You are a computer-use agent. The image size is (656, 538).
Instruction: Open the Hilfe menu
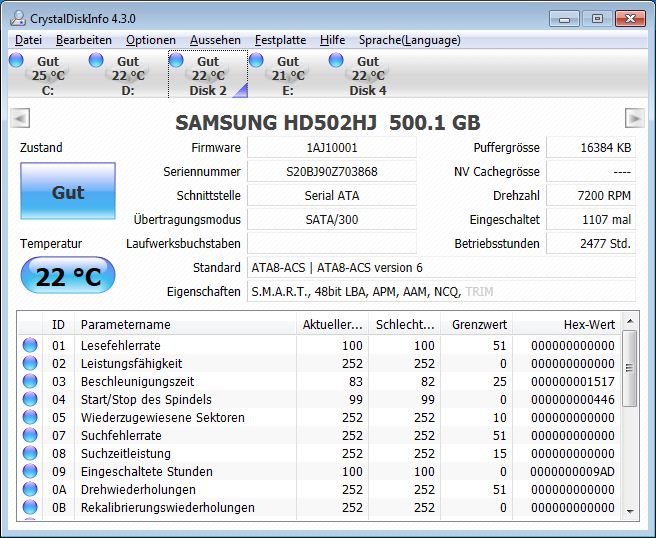point(333,40)
